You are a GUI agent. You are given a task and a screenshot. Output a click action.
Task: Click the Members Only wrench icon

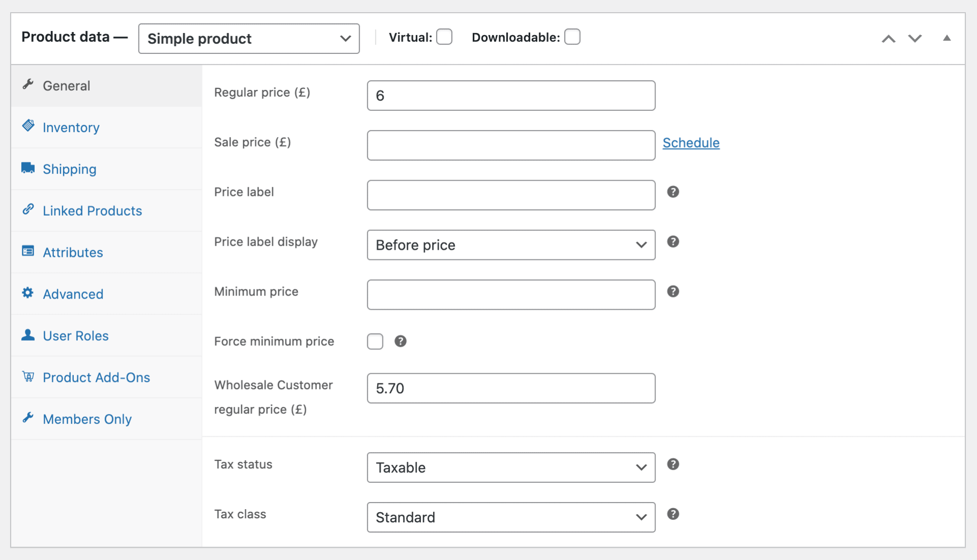(28, 418)
